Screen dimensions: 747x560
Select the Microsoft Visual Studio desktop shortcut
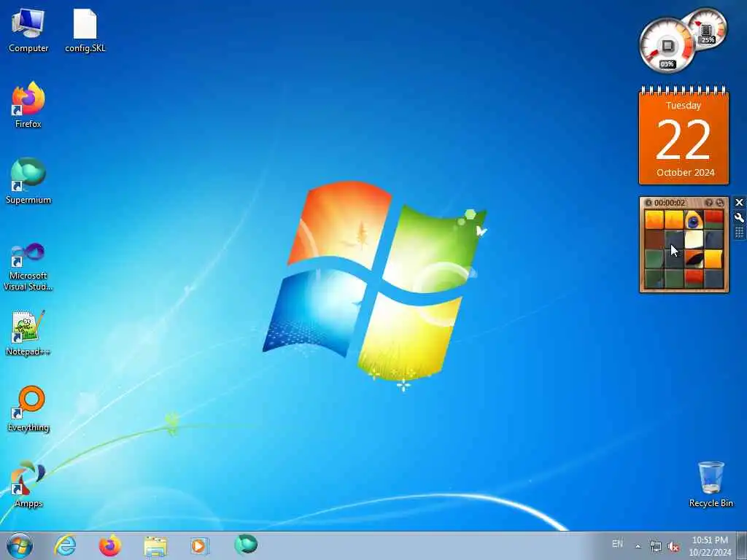tap(28, 267)
